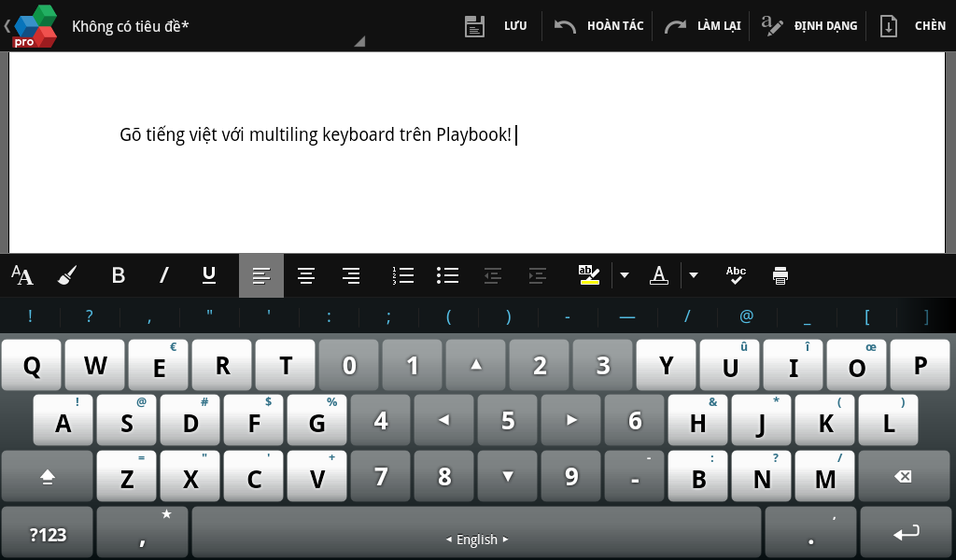
Task: Tap the P key
Action: tap(920, 365)
